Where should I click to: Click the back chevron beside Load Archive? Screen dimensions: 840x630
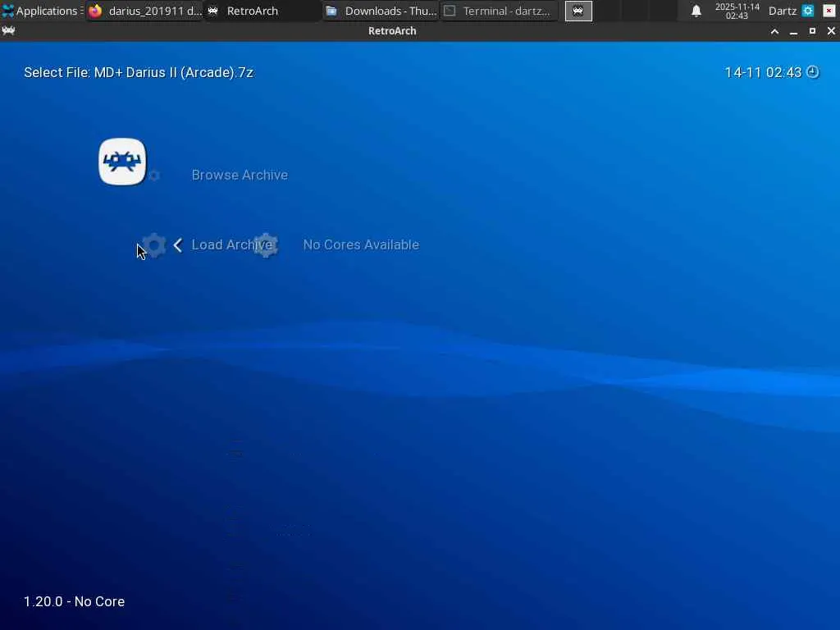click(x=178, y=244)
